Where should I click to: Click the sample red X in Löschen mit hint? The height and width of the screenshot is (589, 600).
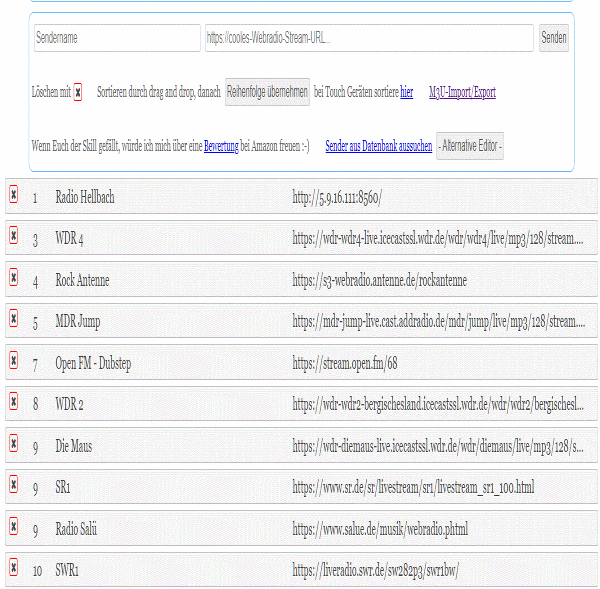click(78, 92)
